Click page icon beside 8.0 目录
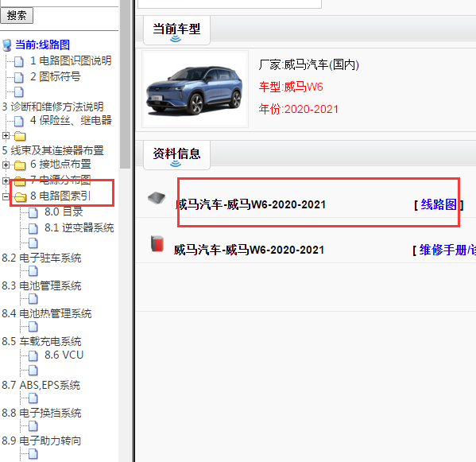 click(33, 213)
